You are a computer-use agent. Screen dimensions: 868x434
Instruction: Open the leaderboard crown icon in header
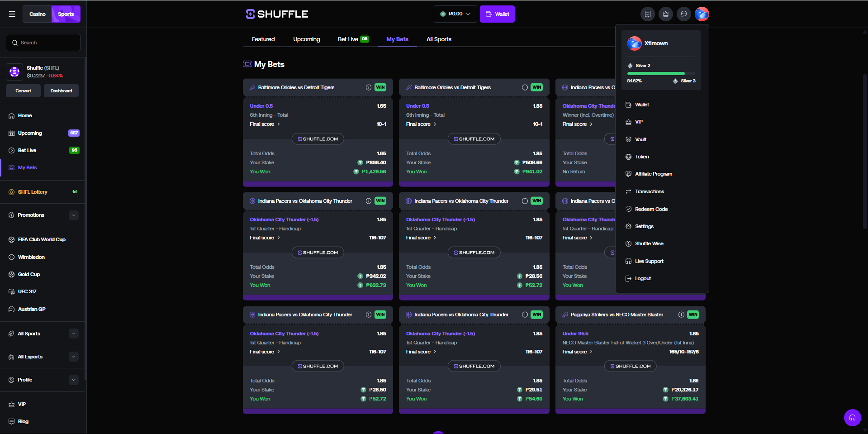click(666, 14)
